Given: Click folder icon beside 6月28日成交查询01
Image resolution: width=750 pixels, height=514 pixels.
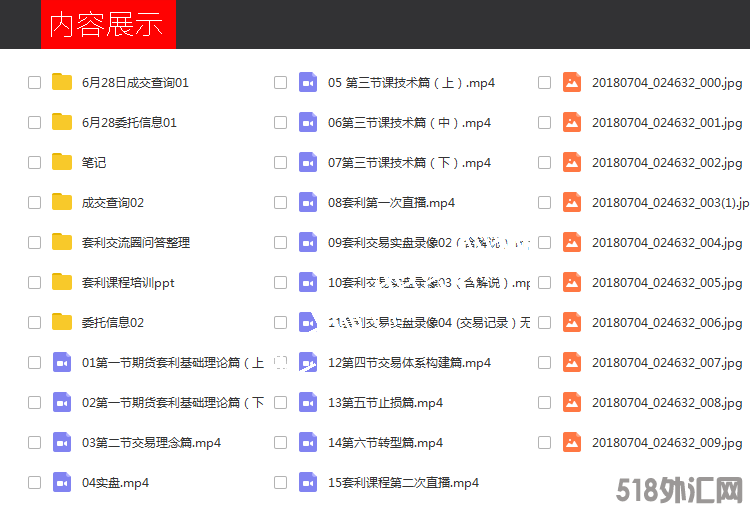Looking at the screenshot, I should [x=62, y=82].
